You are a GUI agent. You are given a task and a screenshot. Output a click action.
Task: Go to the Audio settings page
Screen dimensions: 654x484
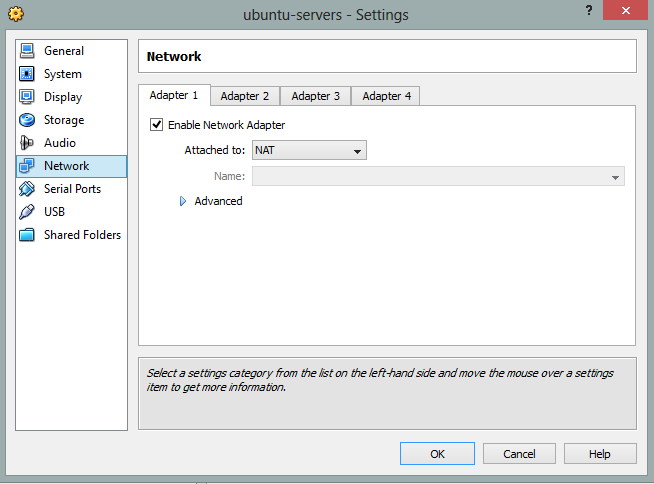(71, 143)
